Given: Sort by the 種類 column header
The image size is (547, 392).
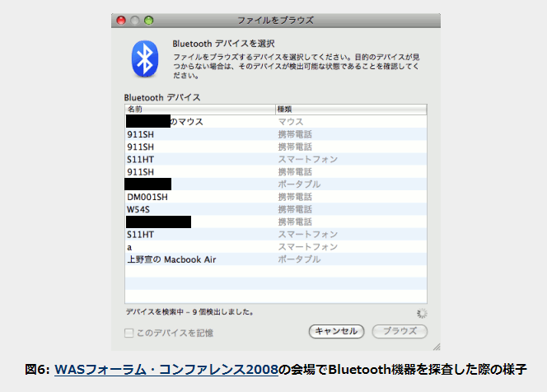Looking at the screenshot, I should pyautogui.click(x=351, y=110).
